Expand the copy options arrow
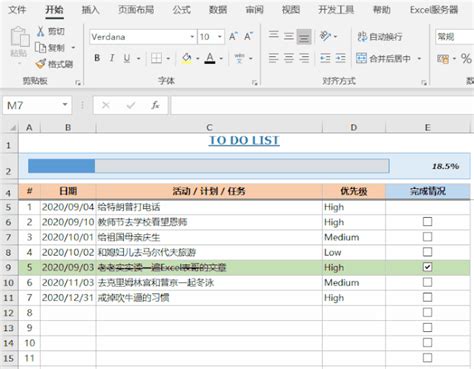The image size is (474, 369). tap(73, 48)
